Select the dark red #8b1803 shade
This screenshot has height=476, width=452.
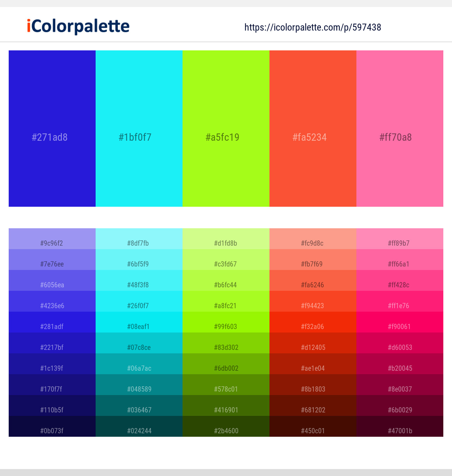click(313, 385)
